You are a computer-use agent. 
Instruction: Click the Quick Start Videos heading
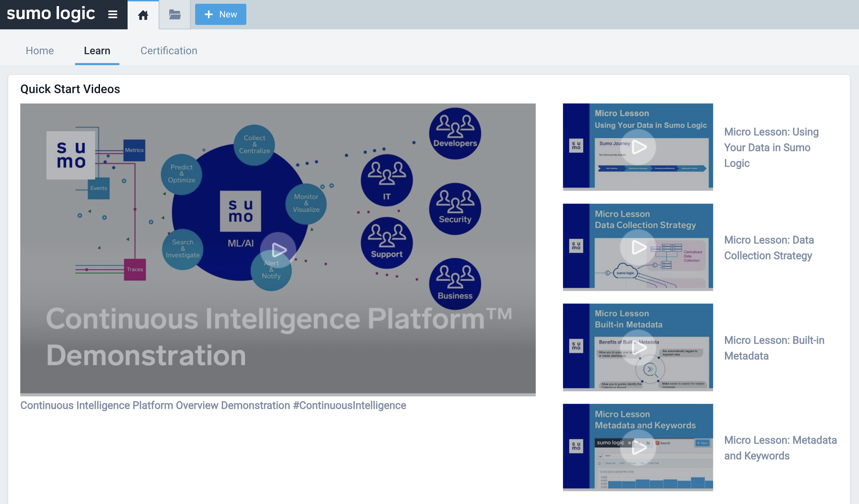coord(70,89)
